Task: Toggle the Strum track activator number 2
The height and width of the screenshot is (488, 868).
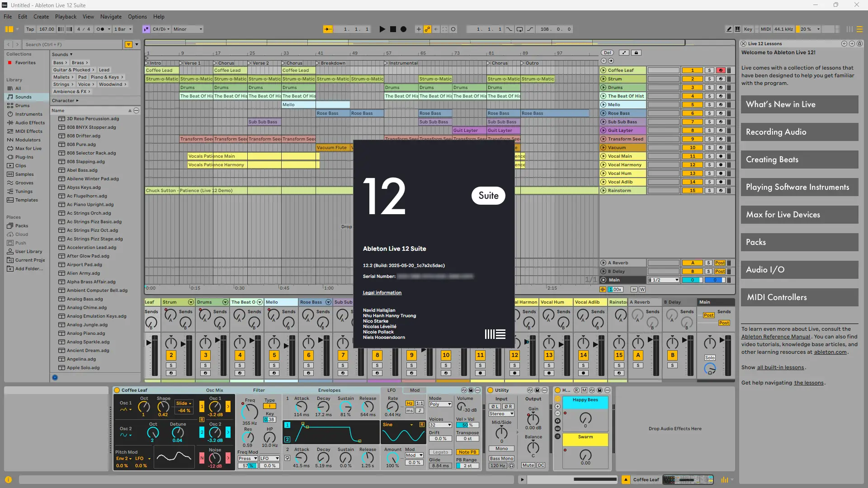Action: (x=692, y=79)
